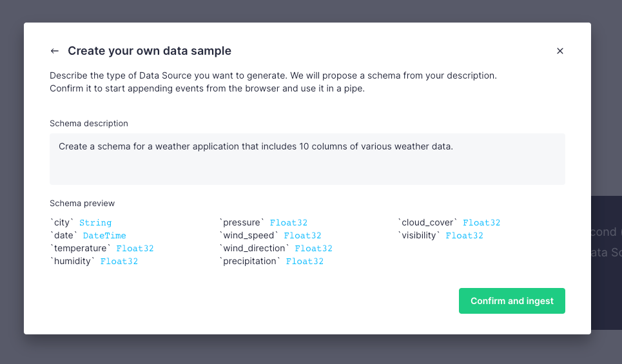Select the `wind_direction` column name
This screenshot has height=364, width=622.
255,248
